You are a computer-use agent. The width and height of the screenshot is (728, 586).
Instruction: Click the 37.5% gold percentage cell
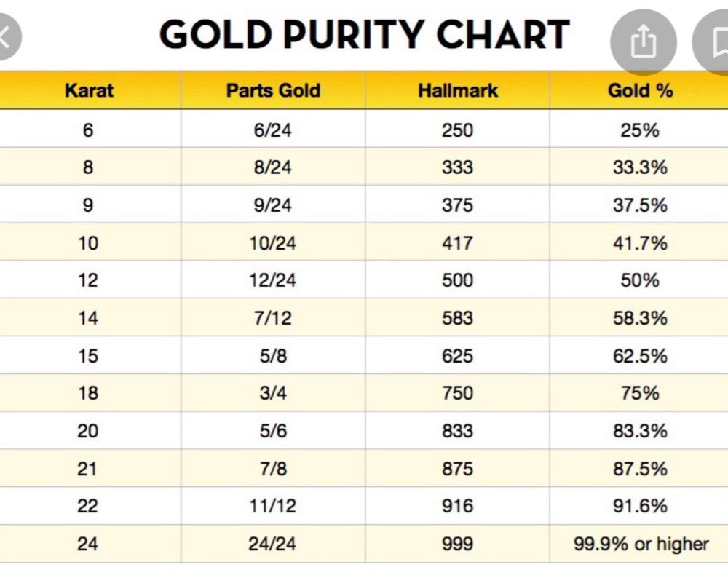tap(641, 205)
